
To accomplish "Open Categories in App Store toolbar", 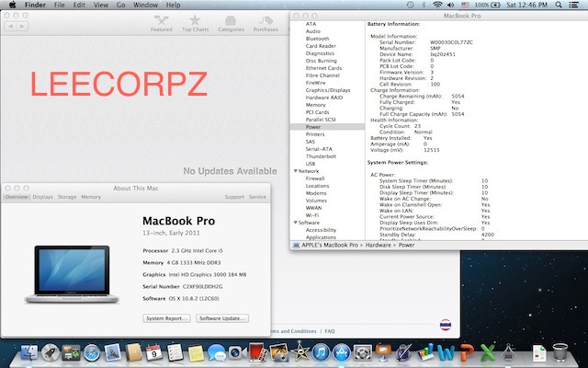I will pos(231,24).
